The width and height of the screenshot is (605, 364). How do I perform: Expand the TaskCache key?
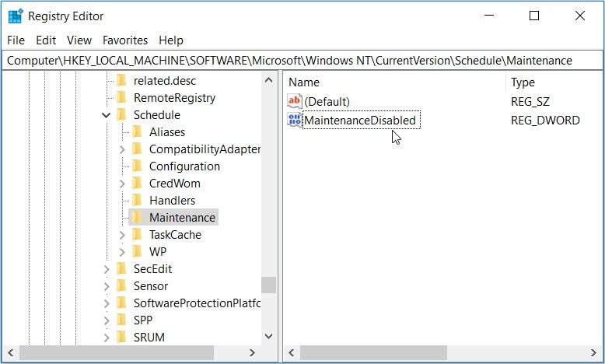(122, 235)
